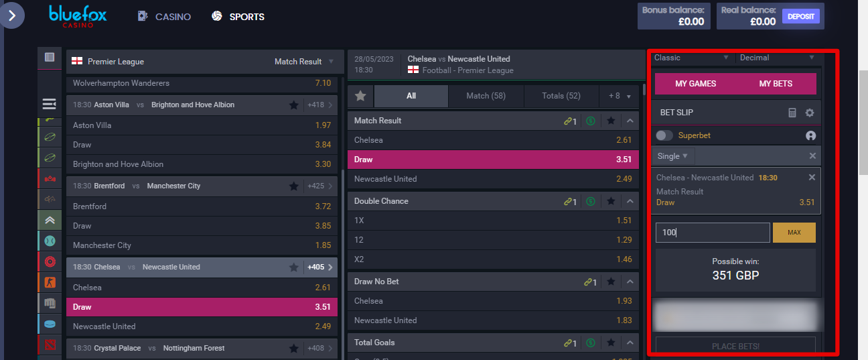Pick Chelsea at 1.93 in Draw No Bet
This screenshot has height=360, width=868.
tap(493, 301)
